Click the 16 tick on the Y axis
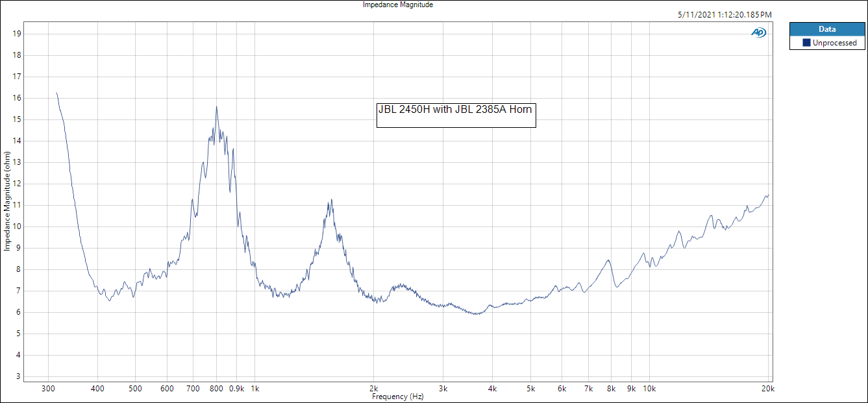Screen dimensions: 868x403 [18, 98]
